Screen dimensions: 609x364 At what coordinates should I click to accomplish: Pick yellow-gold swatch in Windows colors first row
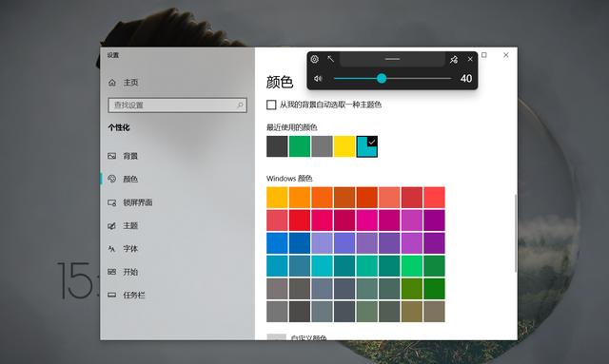point(277,198)
